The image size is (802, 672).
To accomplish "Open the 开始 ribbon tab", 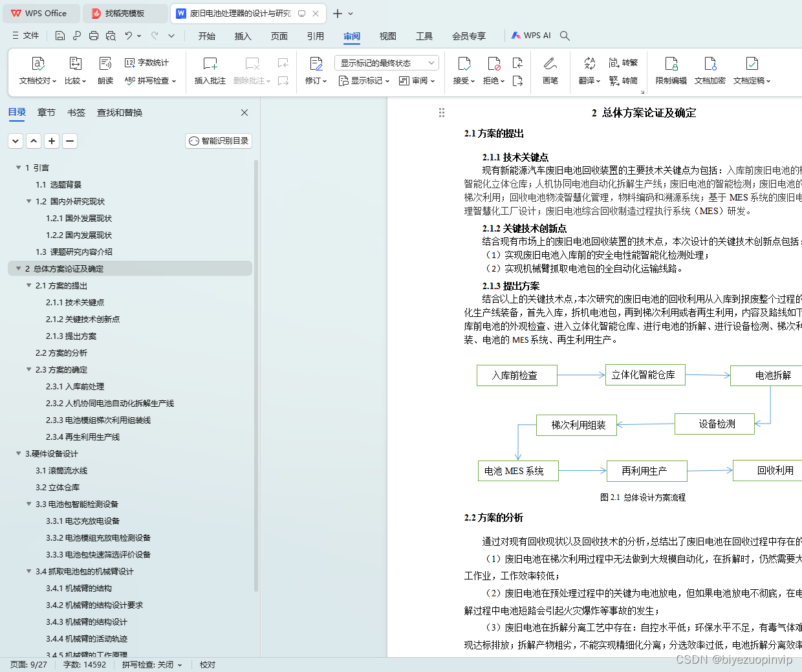I will click(x=207, y=36).
